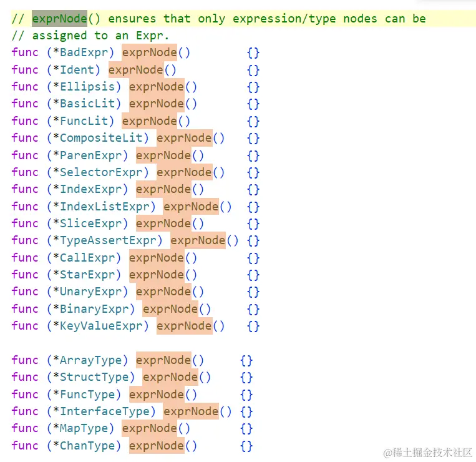This screenshot has width=476, height=462.
Task: Click the StructType receiver type
Action: [94, 377]
